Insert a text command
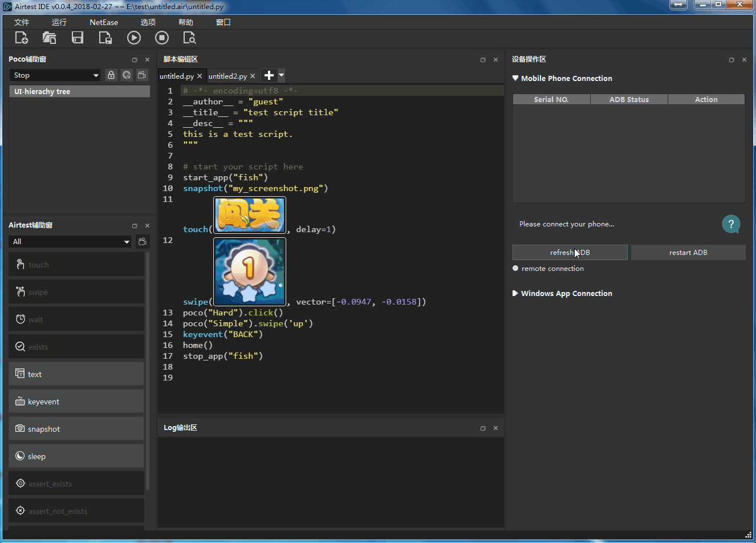This screenshot has width=756, height=543. (76, 374)
